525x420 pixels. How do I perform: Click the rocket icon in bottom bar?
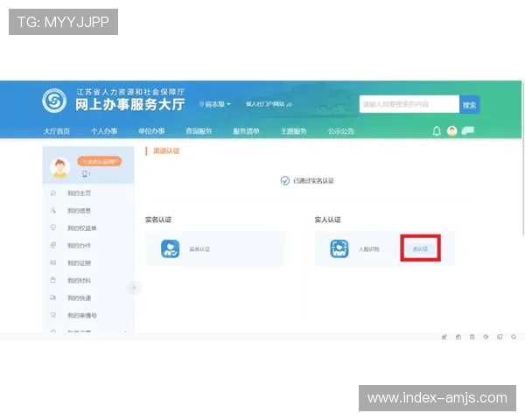444,337
